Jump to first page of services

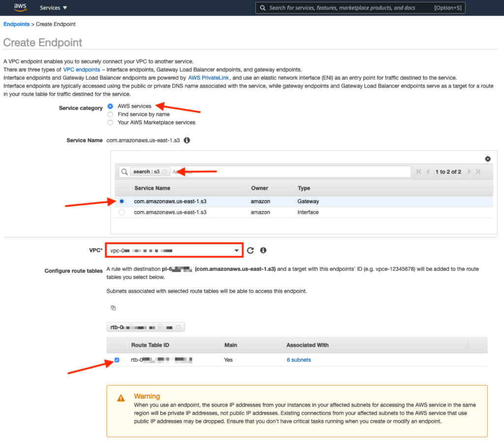coord(418,172)
